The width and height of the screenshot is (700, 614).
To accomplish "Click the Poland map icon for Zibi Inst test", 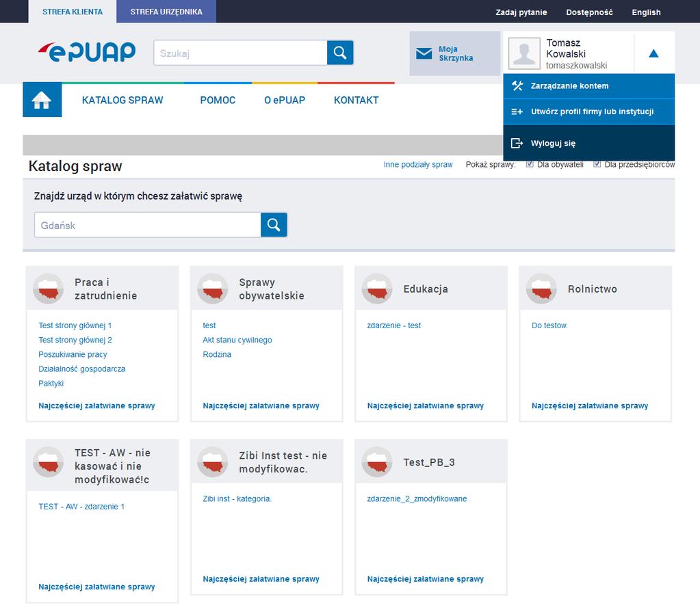I will (x=213, y=462).
